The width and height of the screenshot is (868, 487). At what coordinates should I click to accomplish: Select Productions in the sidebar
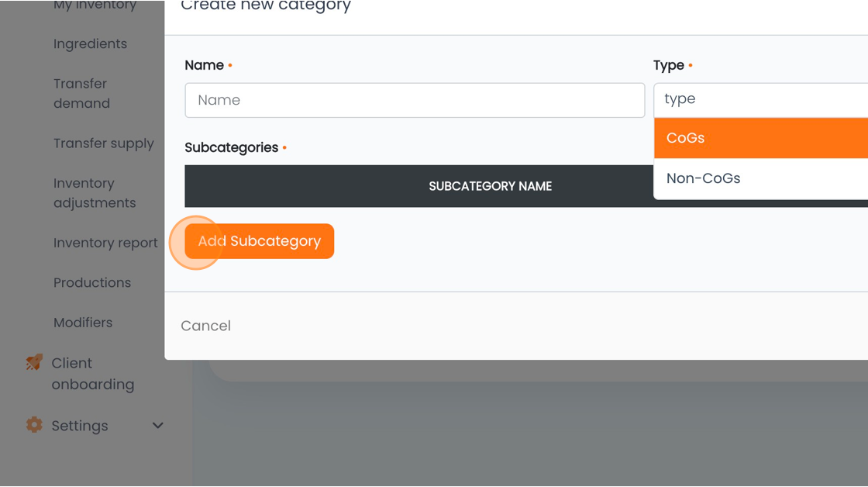(x=92, y=282)
